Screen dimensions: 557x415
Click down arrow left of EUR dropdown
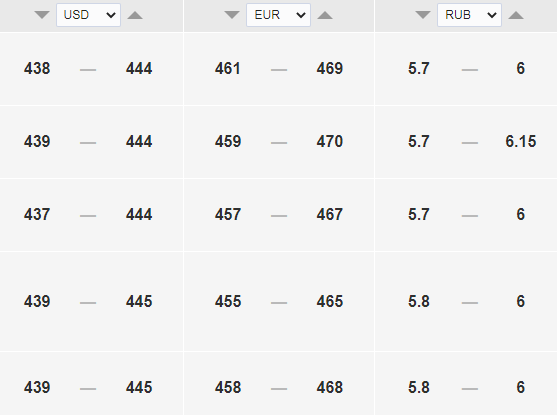pos(232,15)
